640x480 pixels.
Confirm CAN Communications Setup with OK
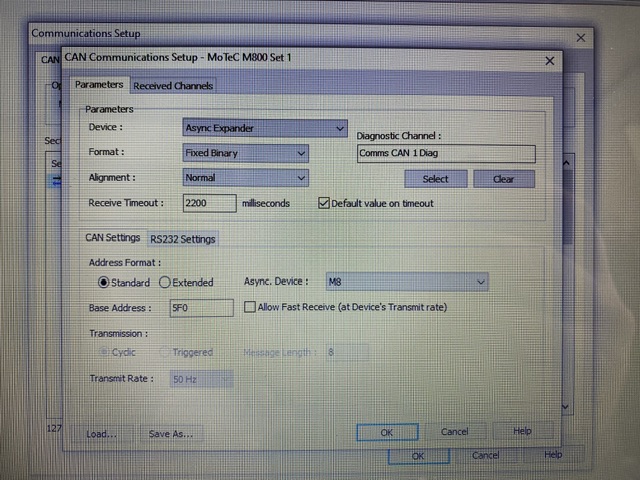(x=387, y=432)
